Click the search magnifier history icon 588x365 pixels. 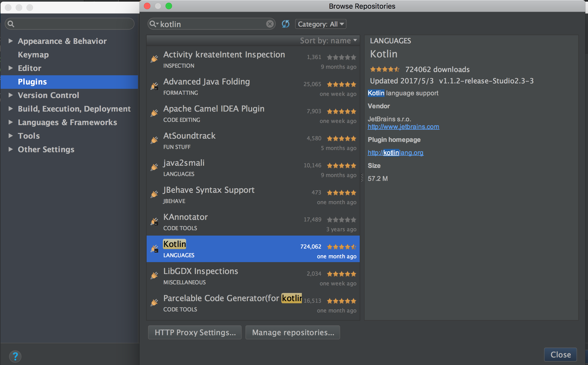pos(154,24)
